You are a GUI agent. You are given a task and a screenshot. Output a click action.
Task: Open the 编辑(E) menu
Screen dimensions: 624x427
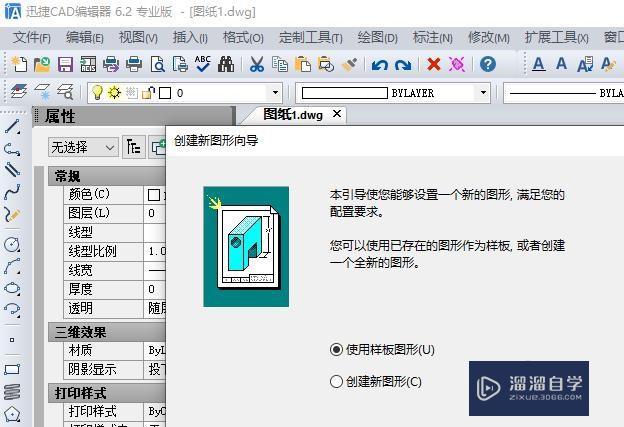tap(85, 38)
